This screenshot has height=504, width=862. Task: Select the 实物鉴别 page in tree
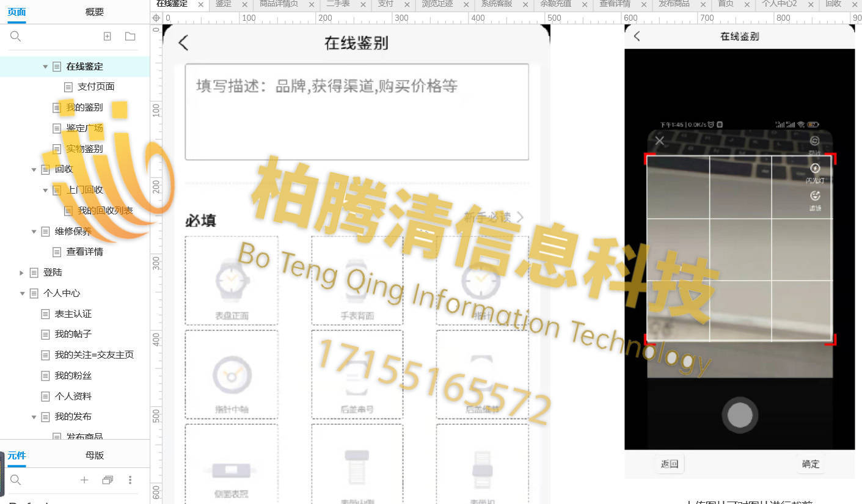(84, 148)
